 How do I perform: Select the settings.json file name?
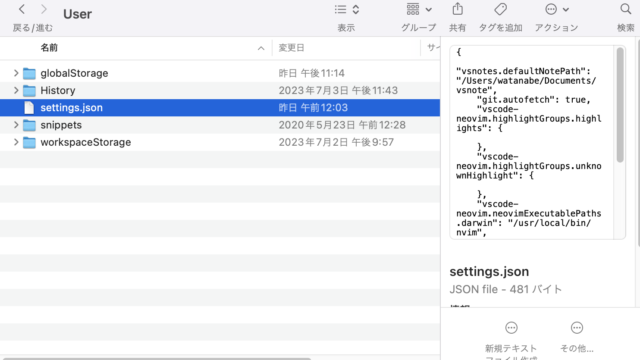point(71,108)
